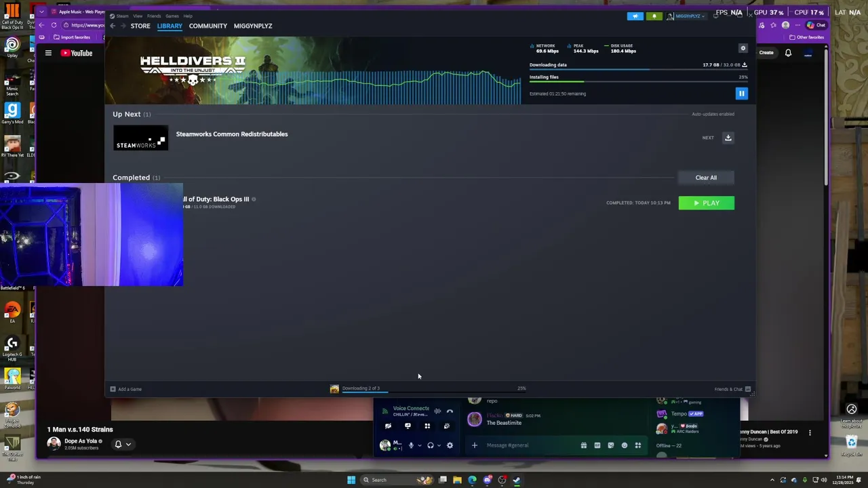Expand Discord headphone output options

(439, 445)
